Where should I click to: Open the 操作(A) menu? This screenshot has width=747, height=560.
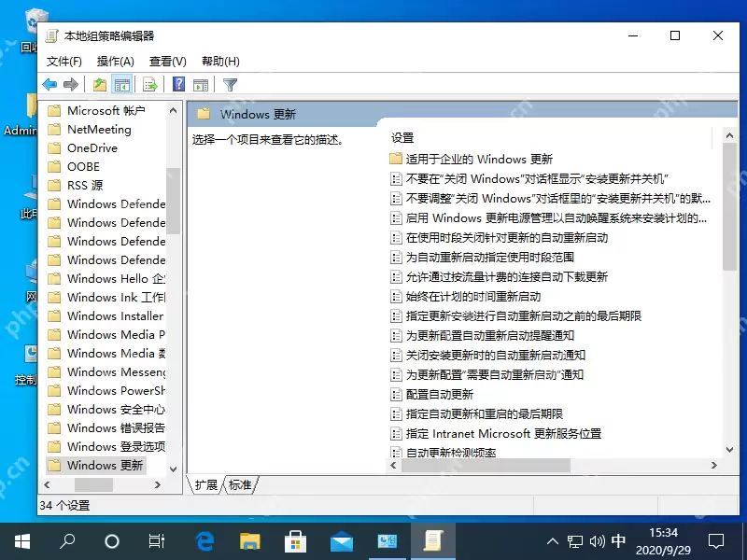click(113, 60)
